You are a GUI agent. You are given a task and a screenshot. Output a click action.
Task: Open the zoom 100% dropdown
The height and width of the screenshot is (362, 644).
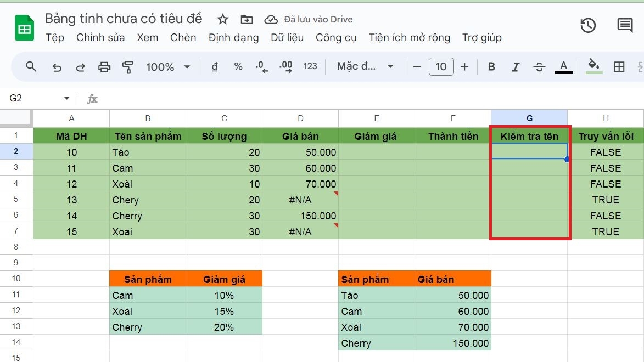point(168,66)
